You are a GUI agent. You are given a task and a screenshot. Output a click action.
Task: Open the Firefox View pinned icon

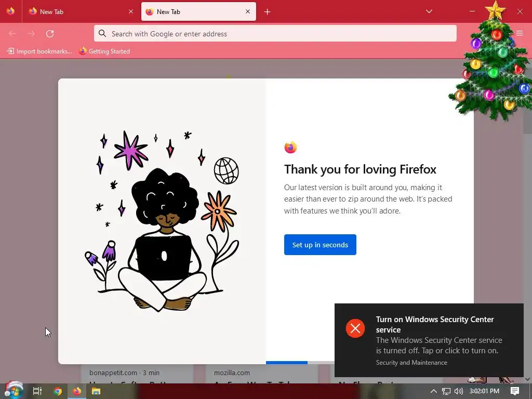coord(10,11)
